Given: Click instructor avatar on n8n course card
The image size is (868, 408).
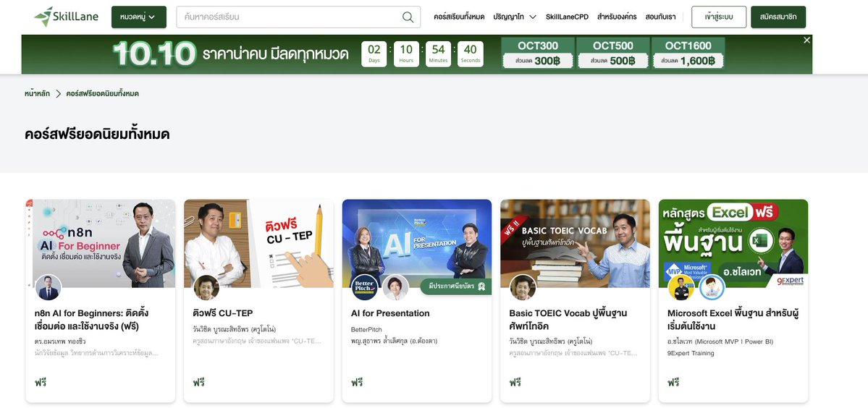Looking at the screenshot, I should tap(49, 287).
